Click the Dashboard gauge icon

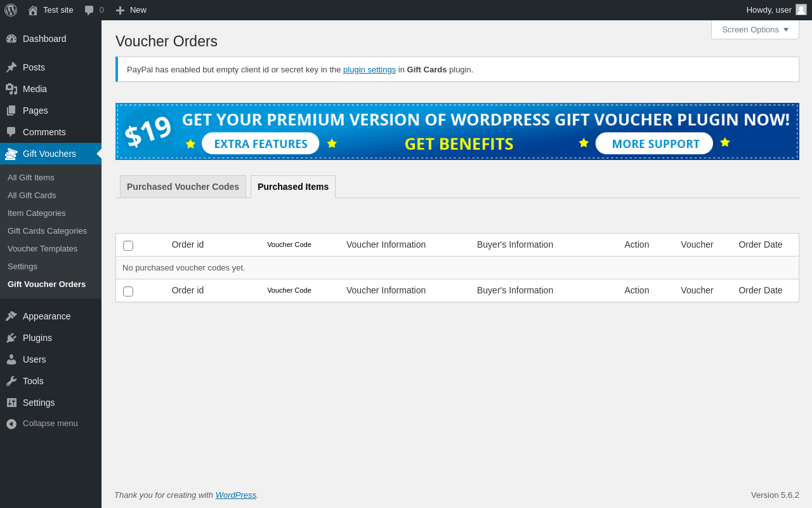(11, 39)
